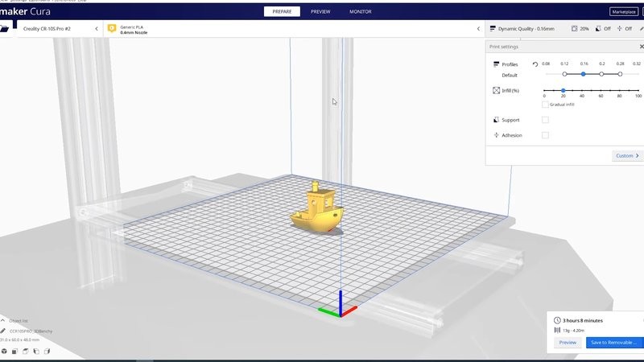The image size is (644, 362).
Task: Select the left side view cube icon
Action: (x=36, y=351)
